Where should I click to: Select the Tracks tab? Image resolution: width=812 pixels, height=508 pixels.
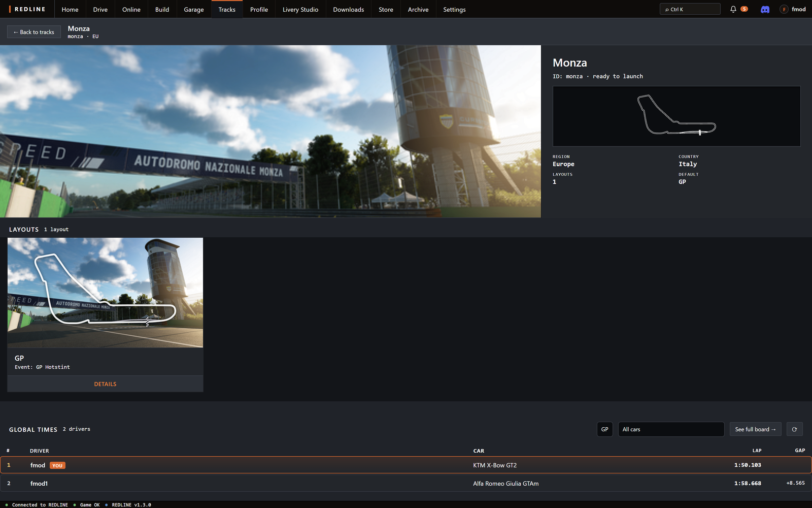(227, 9)
